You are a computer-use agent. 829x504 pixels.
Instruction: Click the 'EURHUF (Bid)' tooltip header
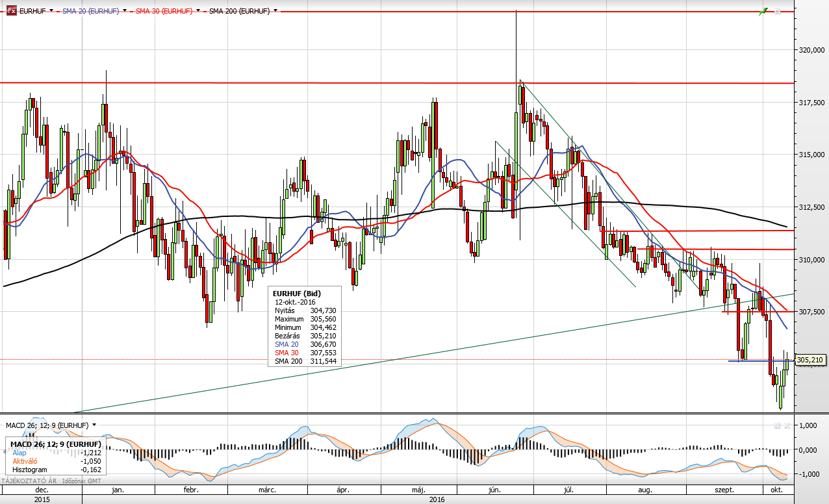tap(297, 294)
